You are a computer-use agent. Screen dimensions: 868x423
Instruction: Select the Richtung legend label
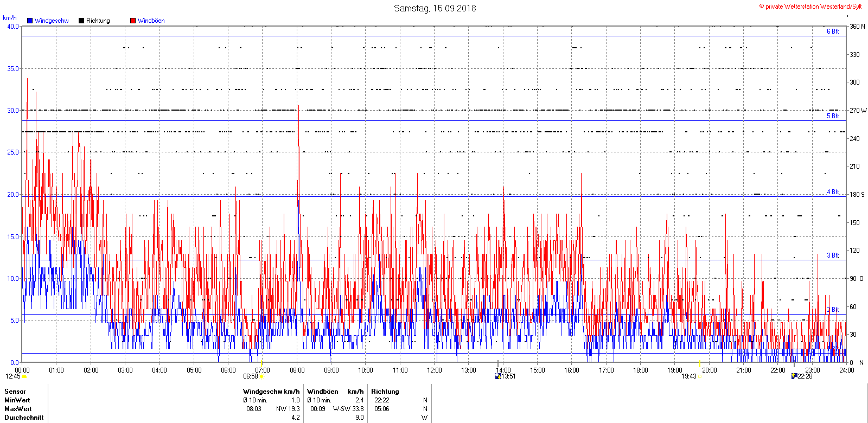[x=98, y=21]
